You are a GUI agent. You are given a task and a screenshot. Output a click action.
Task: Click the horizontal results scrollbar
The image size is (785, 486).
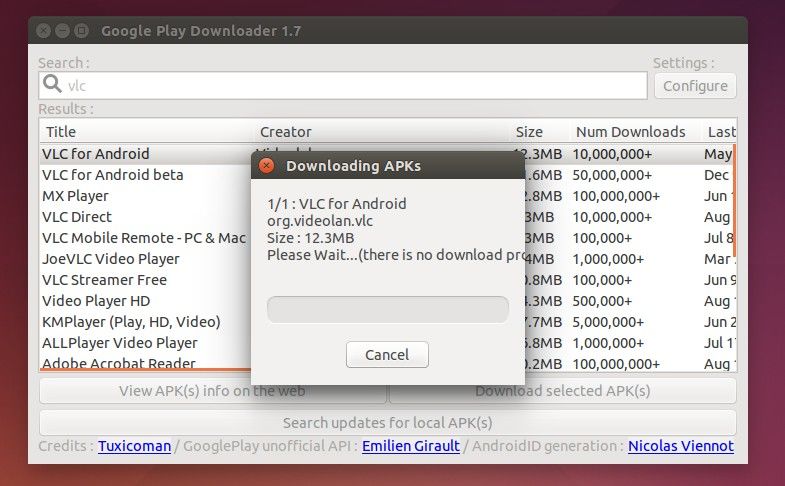(x=145, y=370)
